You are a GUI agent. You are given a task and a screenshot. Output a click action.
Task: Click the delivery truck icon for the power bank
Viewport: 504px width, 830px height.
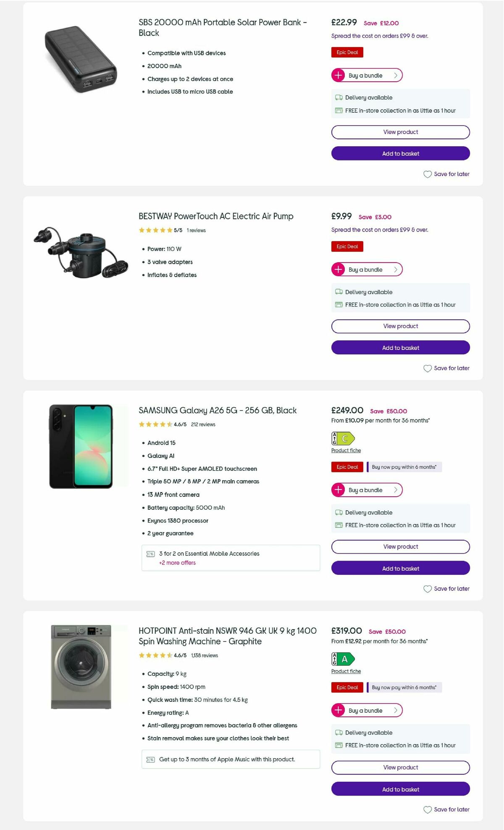pyautogui.click(x=339, y=97)
